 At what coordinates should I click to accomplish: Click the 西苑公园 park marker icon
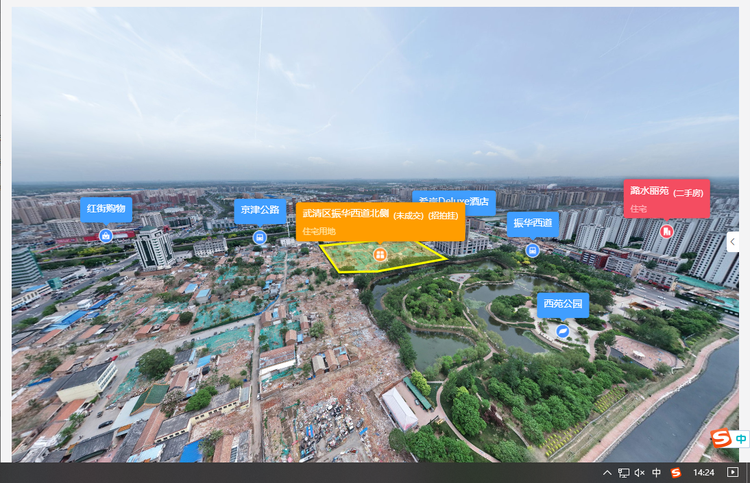click(563, 330)
